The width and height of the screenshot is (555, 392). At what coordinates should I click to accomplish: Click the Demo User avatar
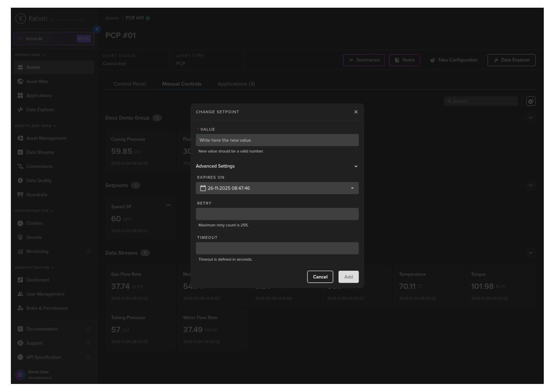click(20, 375)
